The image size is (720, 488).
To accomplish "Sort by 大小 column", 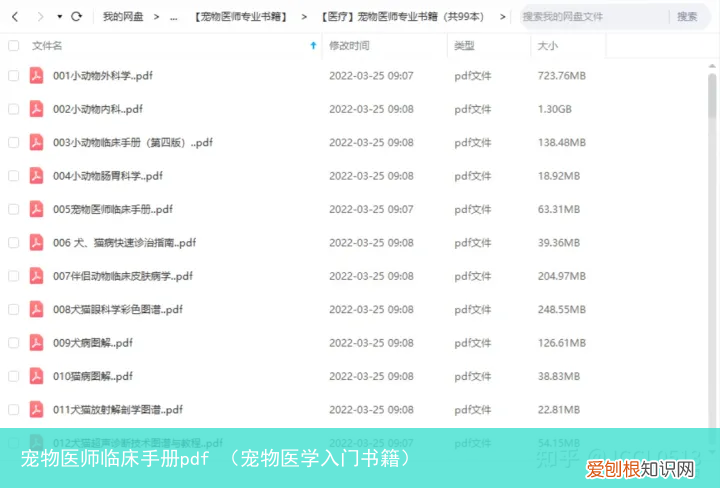I will pos(547,46).
